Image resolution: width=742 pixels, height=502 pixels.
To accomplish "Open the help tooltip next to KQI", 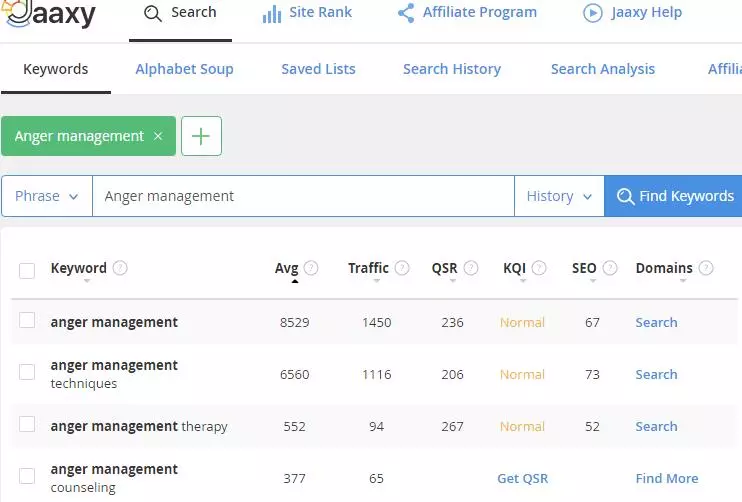I will [539, 268].
